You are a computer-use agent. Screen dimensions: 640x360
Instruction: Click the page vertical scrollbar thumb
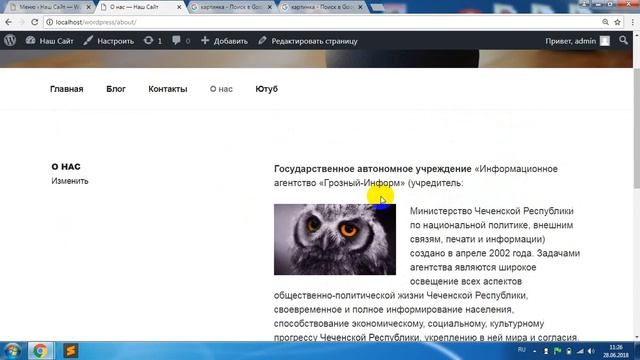[x=636, y=129]
